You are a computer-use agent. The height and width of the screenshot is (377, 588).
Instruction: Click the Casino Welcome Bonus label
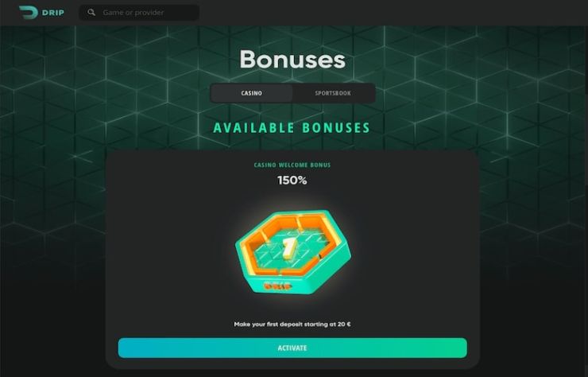(x=292, y=165)
